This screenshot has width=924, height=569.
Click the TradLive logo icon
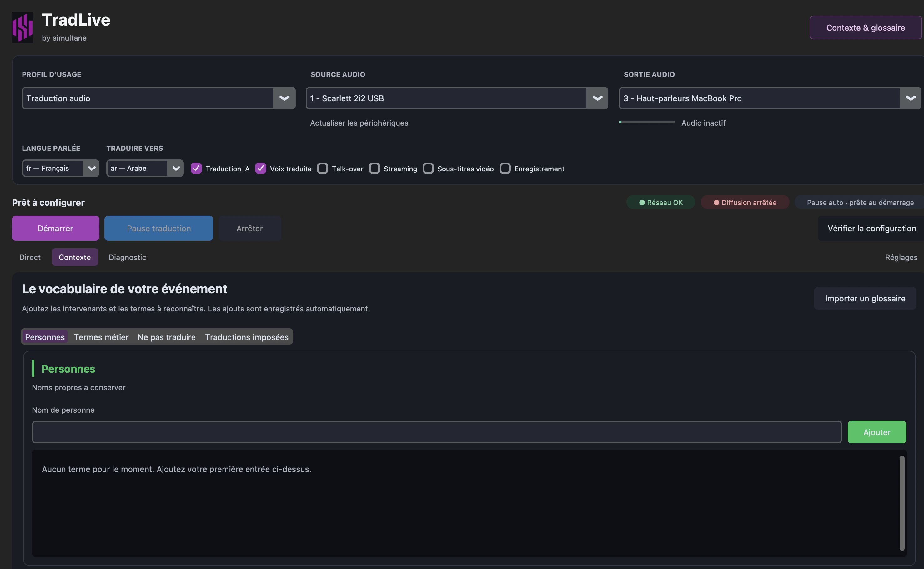click(x=22, y=28)
